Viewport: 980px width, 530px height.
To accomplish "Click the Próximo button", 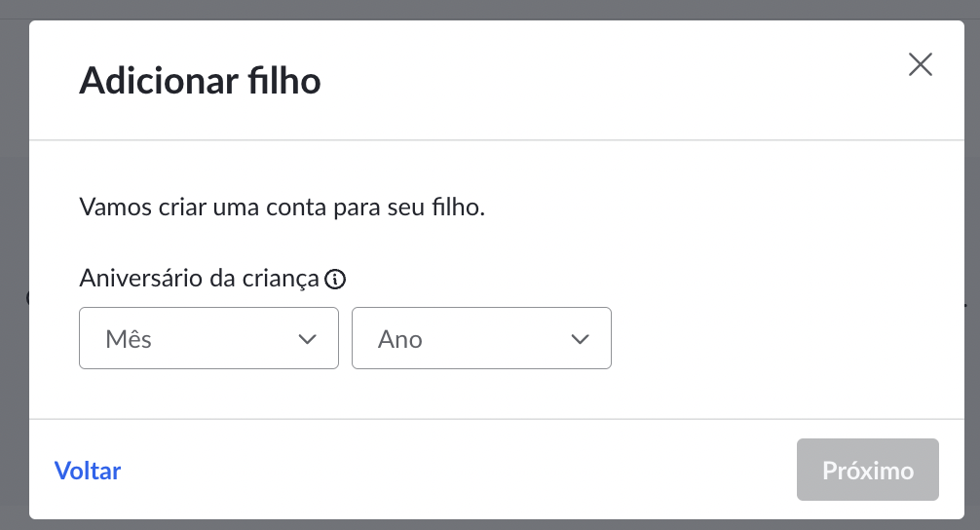I will pyautogui.click(x=868, y=470).
